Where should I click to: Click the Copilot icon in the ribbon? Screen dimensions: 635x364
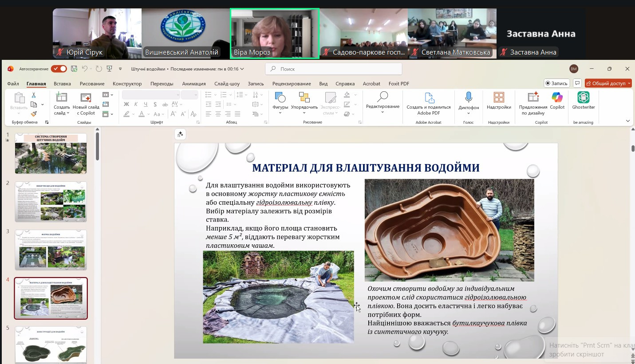[x=557, y=98]
